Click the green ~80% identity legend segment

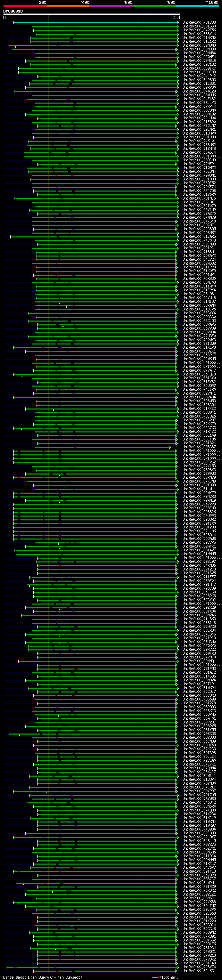154,6
